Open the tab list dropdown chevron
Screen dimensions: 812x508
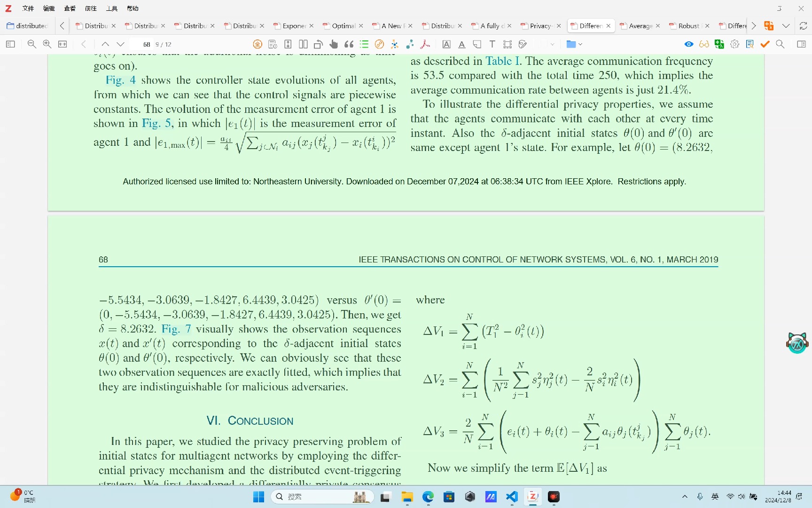[786, 26]
